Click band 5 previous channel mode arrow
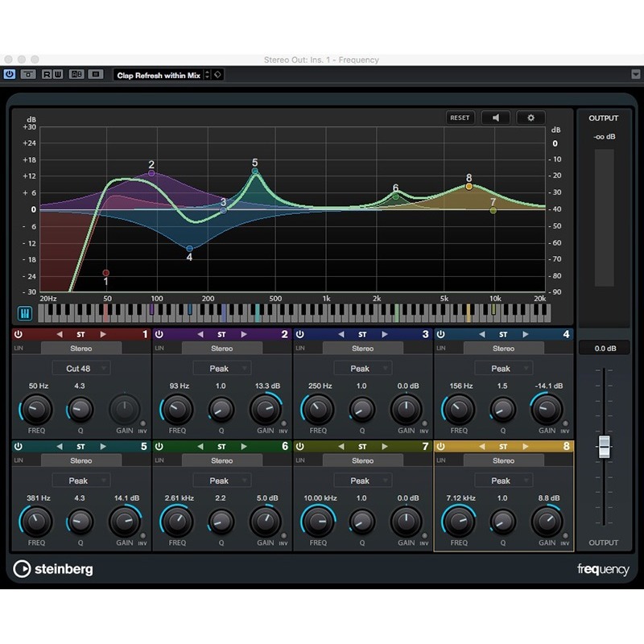644x644 pixels. [x=60, y=447]
